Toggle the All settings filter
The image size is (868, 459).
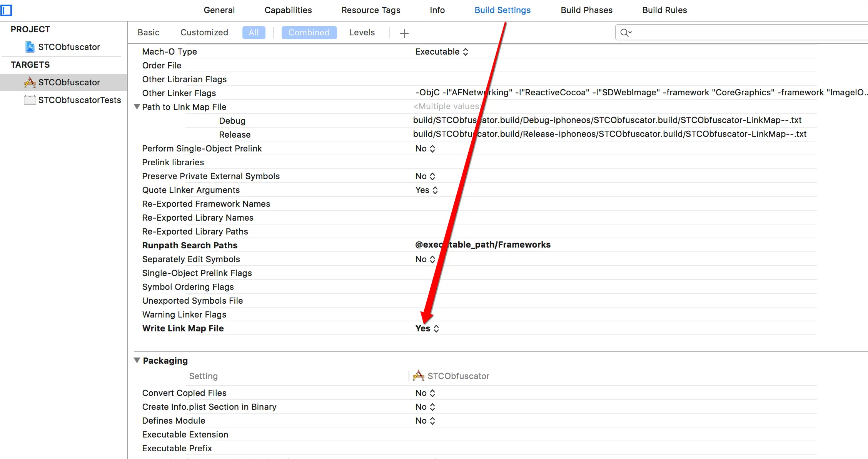[254, 33]
